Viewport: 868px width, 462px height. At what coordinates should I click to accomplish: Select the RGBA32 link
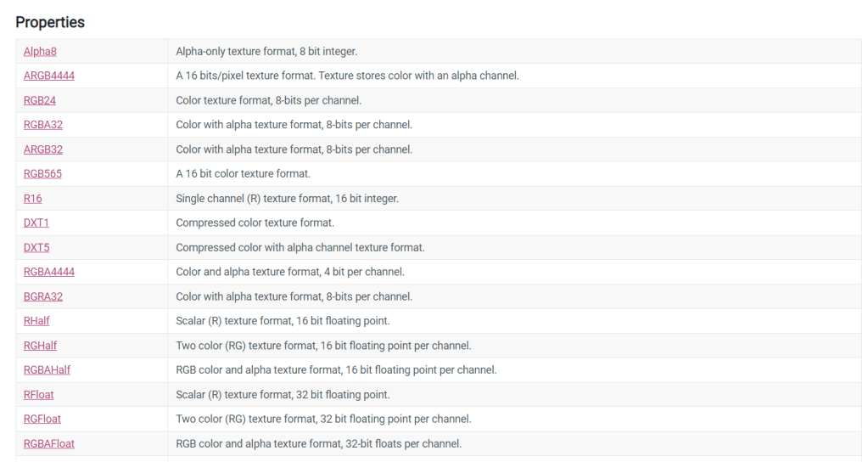tap(43, 125)
